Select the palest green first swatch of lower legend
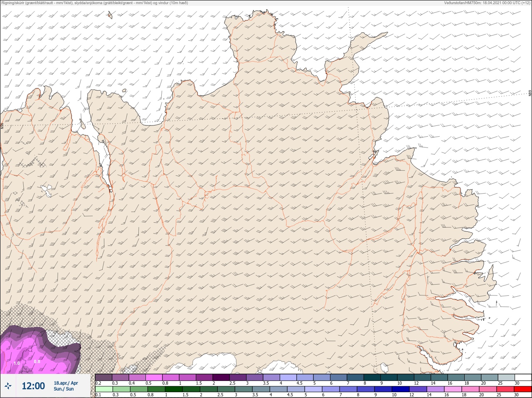Viewport: 532px width, 398px height. point(103,389)
